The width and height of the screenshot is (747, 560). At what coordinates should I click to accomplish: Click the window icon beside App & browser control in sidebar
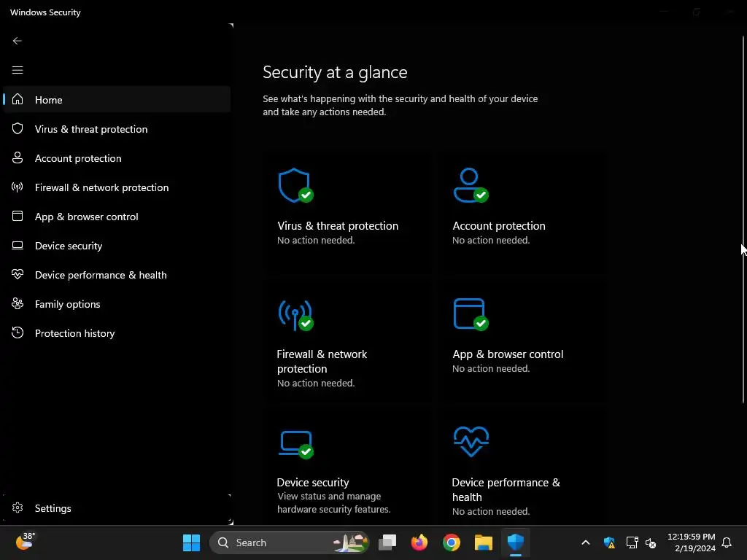tap(18, 216)
